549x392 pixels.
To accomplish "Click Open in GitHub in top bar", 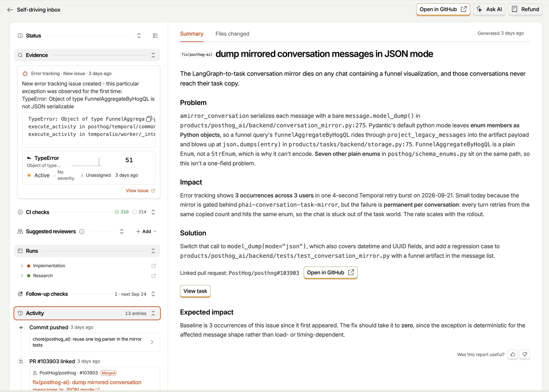I will [x=443, y=10].
